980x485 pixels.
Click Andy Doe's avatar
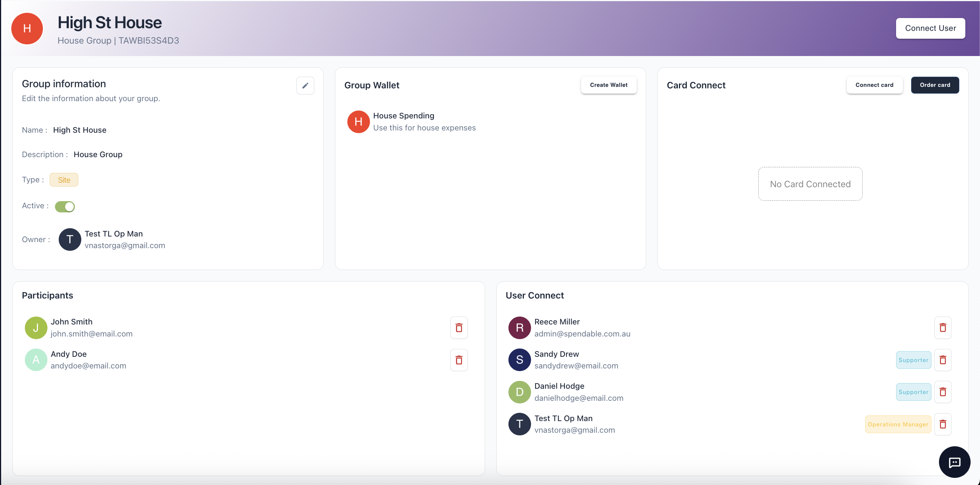pyautogui.click(x=36, y=360)
